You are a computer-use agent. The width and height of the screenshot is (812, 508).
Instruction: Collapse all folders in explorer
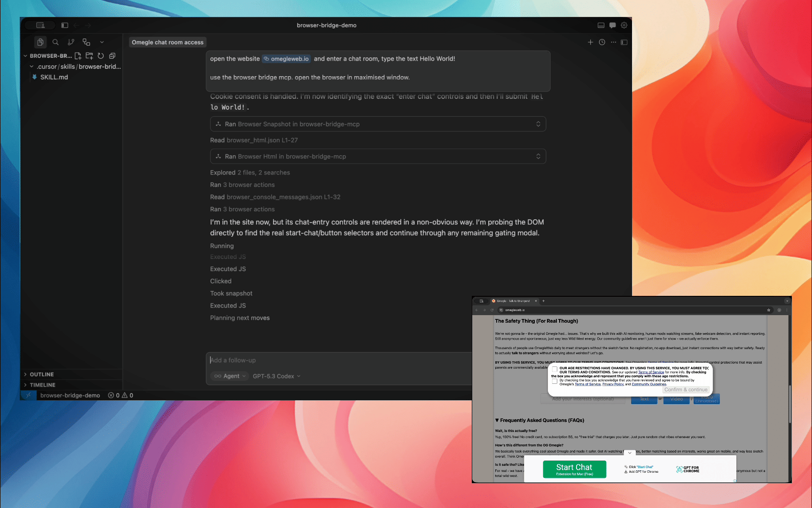112,56
